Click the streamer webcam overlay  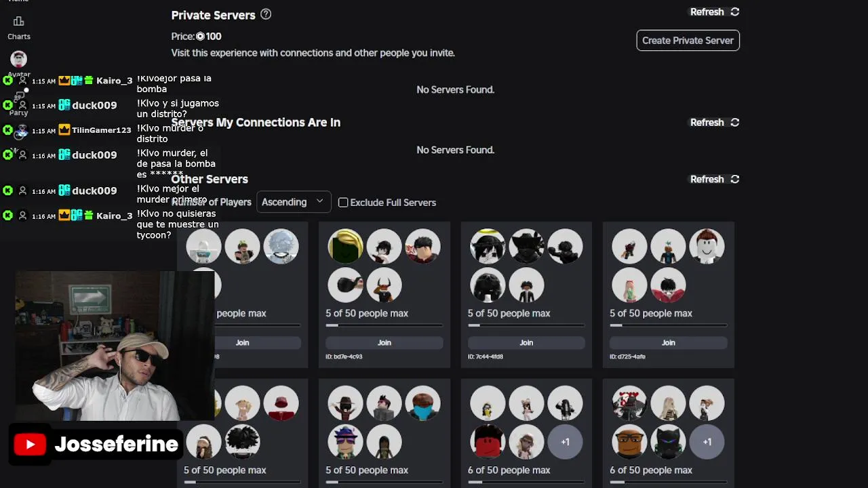pyautogui.click(x=115, y=346)
